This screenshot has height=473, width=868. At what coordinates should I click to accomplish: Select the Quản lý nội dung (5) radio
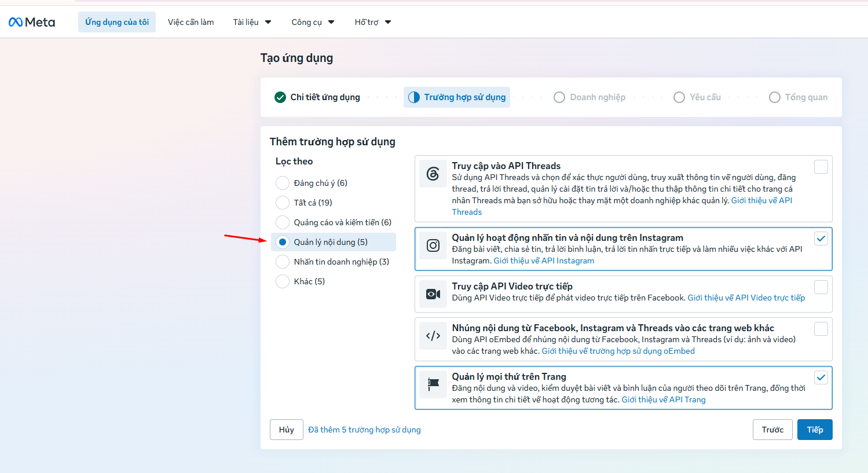pos(283,242)
